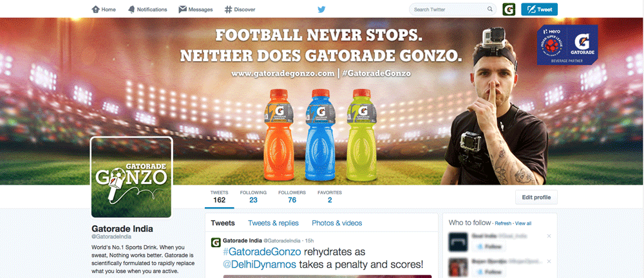
Task: Go to Home in the top navigation
Action: point(104,10)
